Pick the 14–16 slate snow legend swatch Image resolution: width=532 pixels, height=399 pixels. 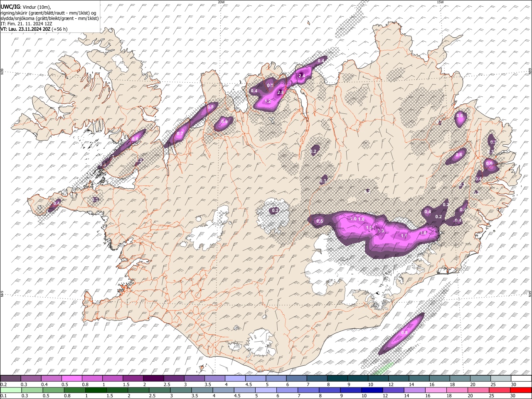point(419,378)
